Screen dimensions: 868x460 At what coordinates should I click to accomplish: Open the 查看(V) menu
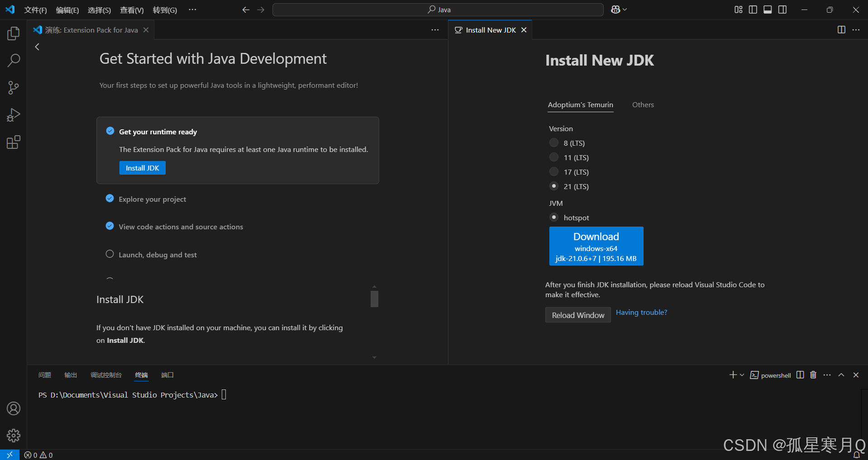tap(132, 10)
